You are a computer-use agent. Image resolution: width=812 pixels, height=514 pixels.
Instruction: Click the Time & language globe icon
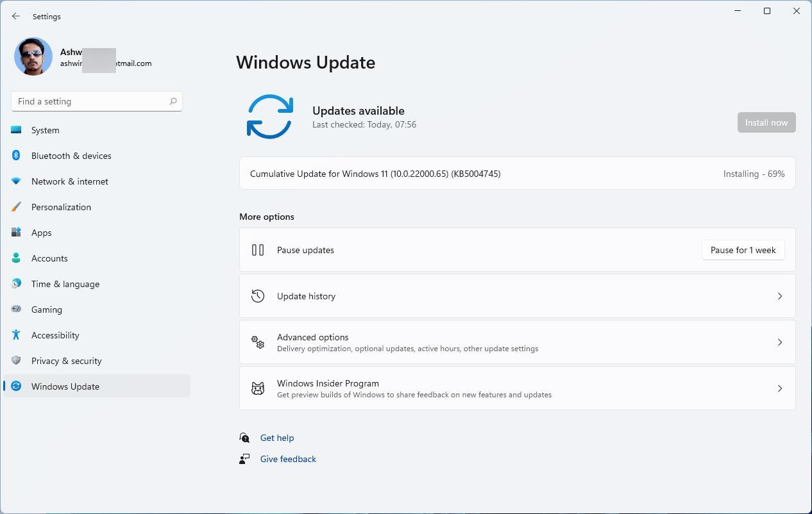(x=16, y=284)
